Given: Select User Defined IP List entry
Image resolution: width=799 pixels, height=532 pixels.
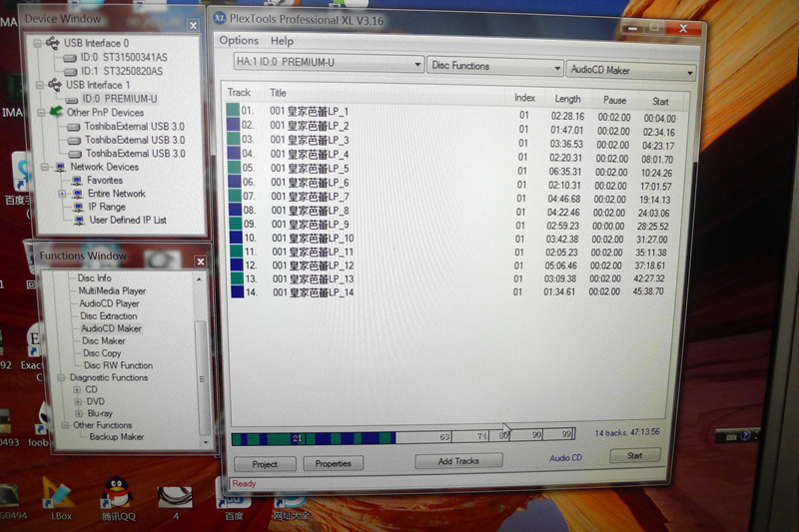Looking at the screenshot, I should click(x=128, y=220).
